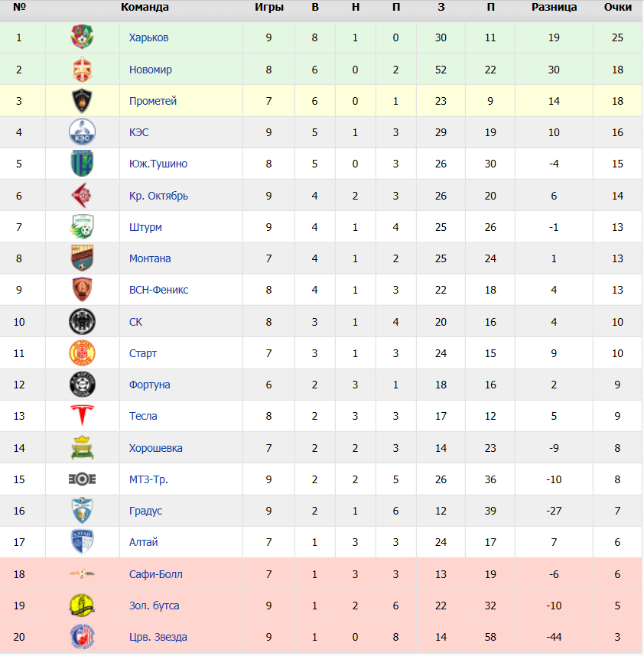Open the Юж.Тушино team link
Image resolution: width=644 pixels, height=656 pixels.
click(x=158, y=164)
